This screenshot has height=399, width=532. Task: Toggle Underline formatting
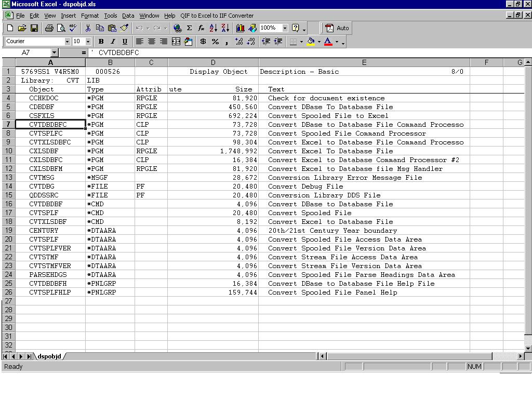click(x=125, y=42)
